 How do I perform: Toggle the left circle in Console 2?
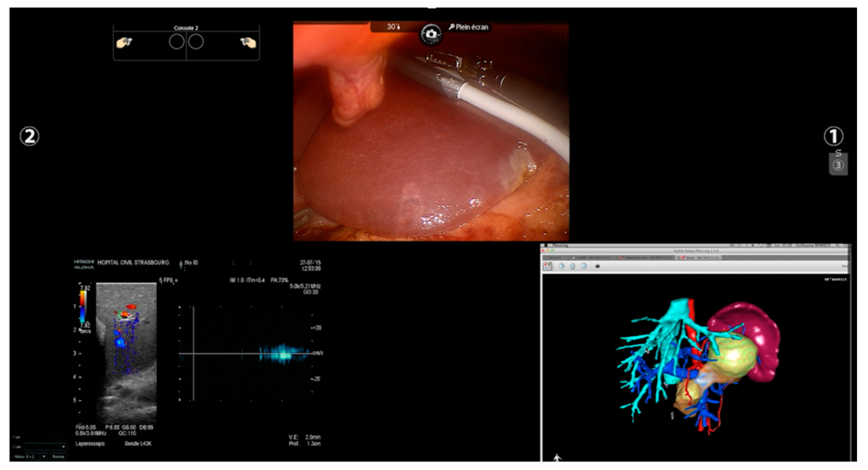click(176, 42)
